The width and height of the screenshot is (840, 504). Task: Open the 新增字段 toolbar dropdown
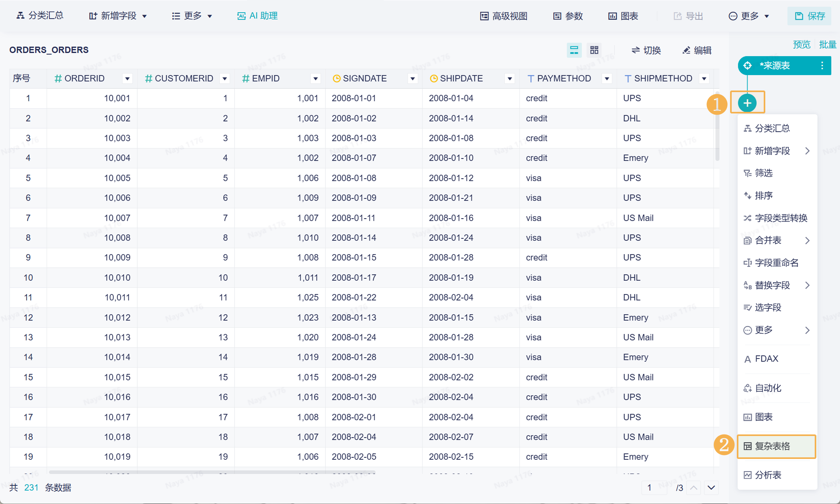click(118, 16)
